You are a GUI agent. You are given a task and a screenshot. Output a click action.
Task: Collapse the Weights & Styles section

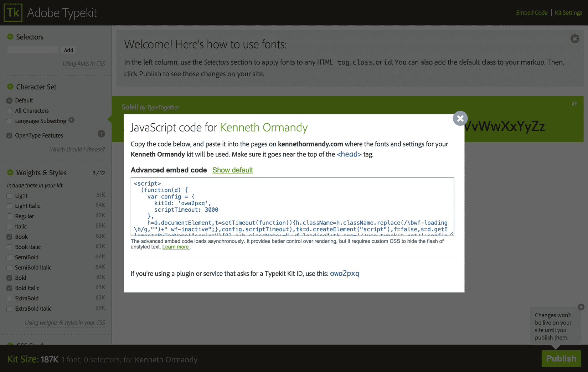[x=10, y=172]
